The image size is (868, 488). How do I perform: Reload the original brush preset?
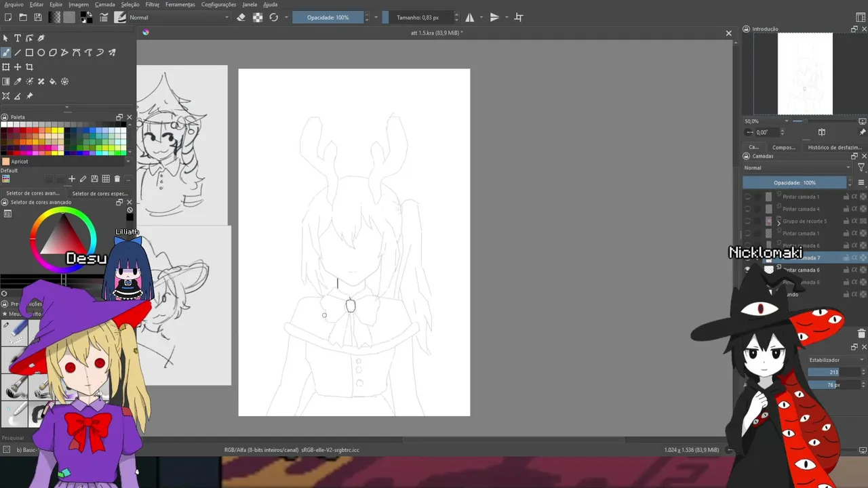point(274,18)
